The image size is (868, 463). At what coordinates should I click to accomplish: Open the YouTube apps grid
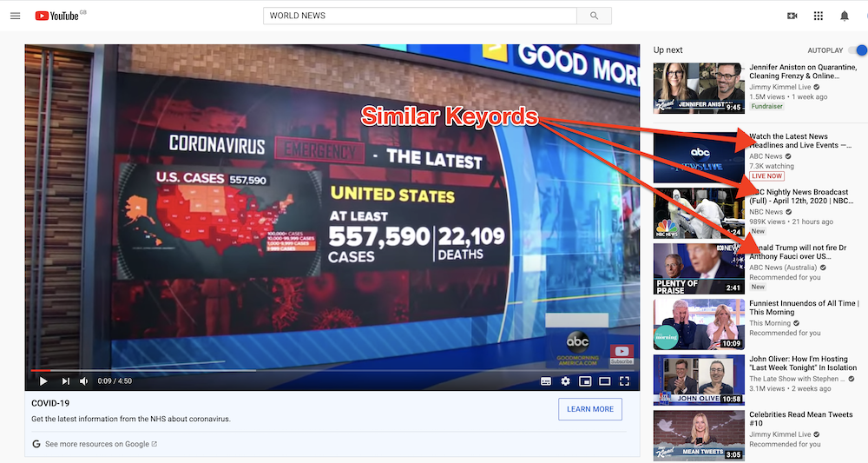(x=819, y=16)
